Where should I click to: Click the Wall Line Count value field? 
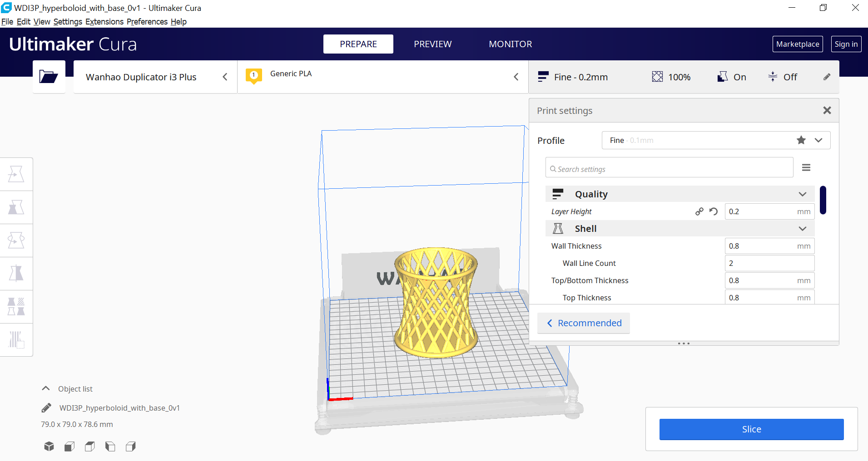tap(769, 263)
